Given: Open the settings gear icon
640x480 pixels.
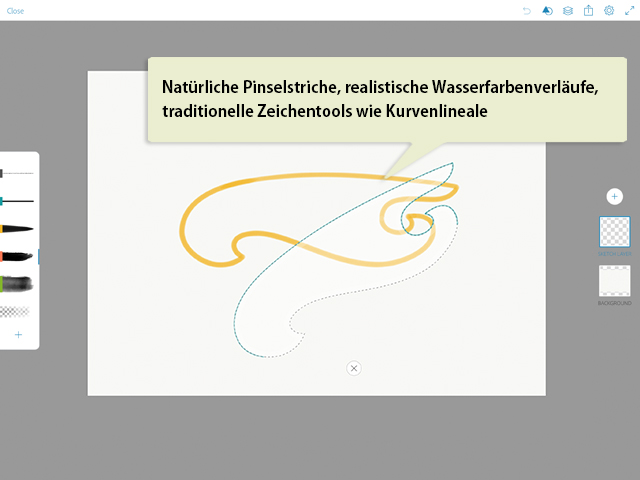Looking at the screenshot, I should click(x=609, y=11).
